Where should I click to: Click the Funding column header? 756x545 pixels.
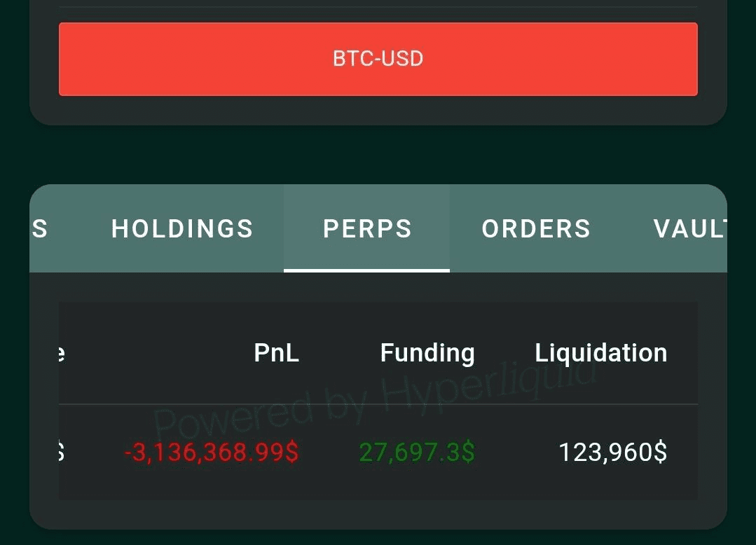coord(427,353)
